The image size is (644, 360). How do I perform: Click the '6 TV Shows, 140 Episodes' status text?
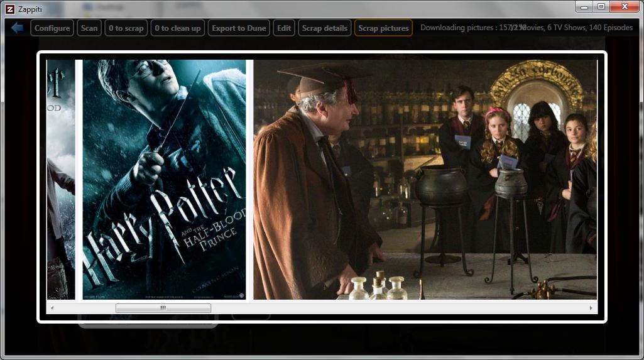[x=590, y=28]
